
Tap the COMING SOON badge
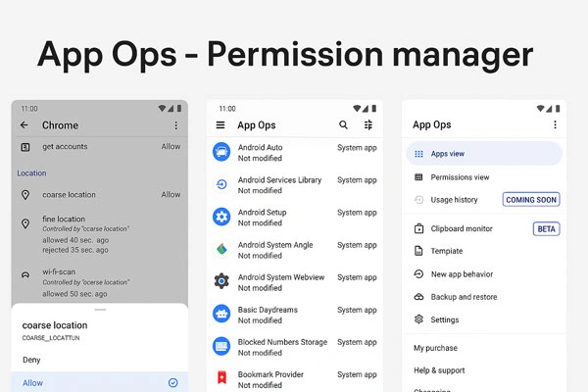(531, 200)
